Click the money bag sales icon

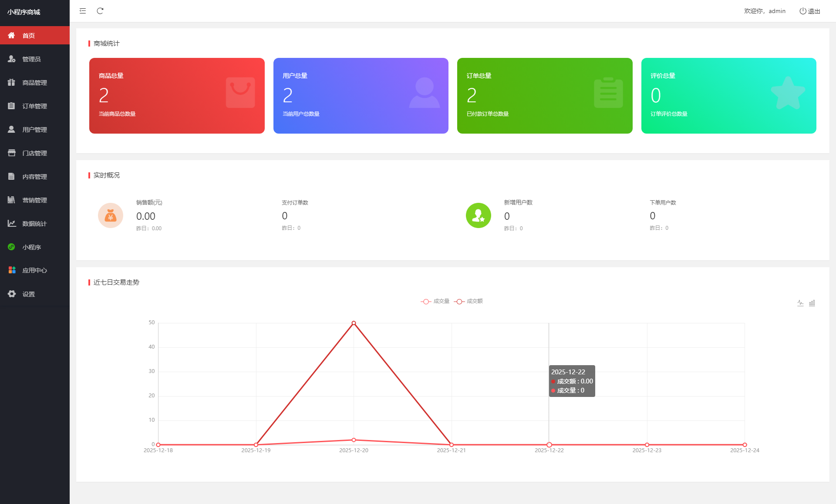pyautogui.click(x=111, y=215)
